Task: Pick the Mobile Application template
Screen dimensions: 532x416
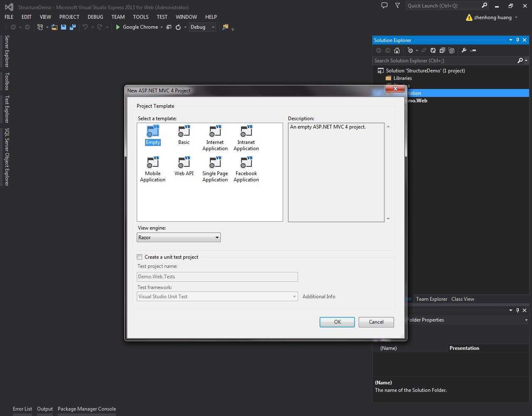Action: pos(153,169)
